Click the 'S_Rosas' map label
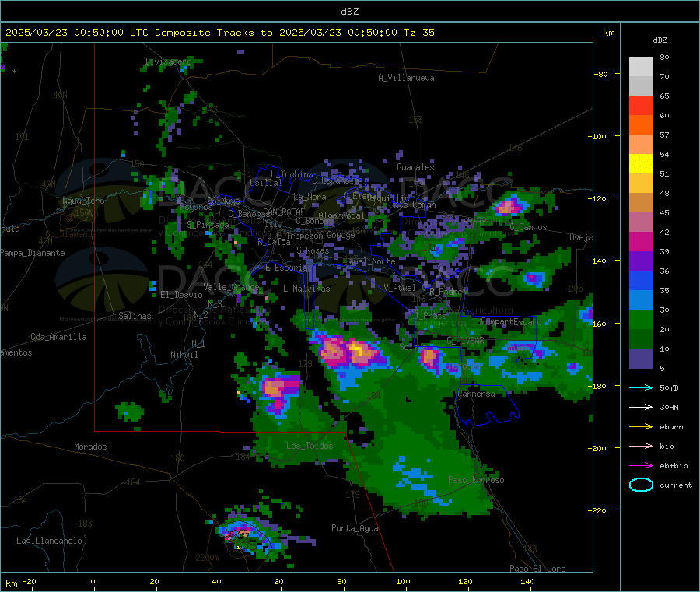 pos(313,251)
